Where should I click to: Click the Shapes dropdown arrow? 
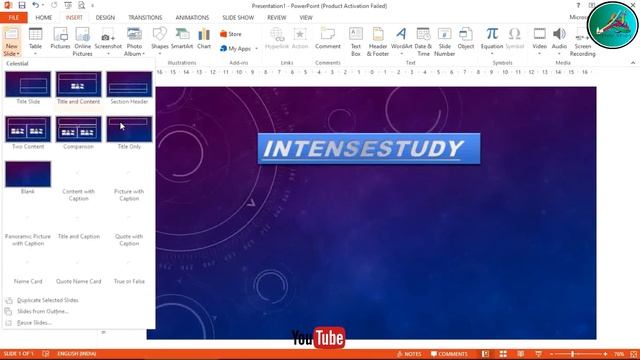(160, 53)
